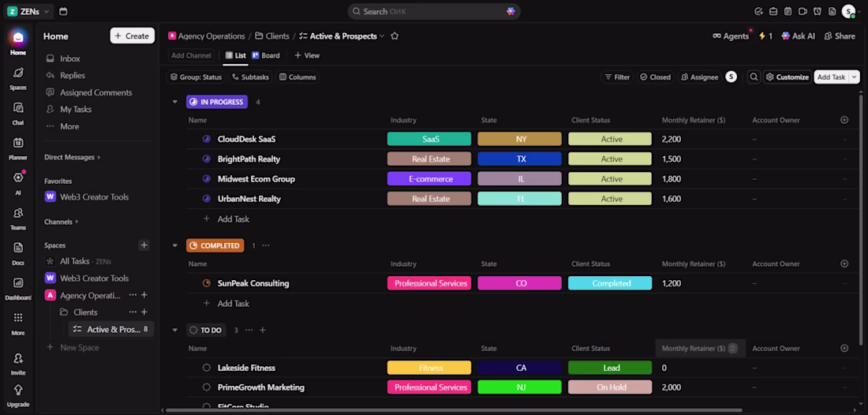Toggle the status circle of Midwest Ecom Group
The width and height of the screenshot is (868, 415).
(x=207, y=179)
